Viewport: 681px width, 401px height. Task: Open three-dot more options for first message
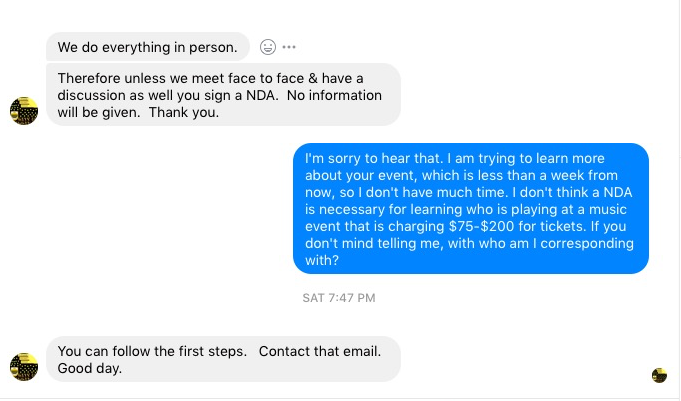click(289, 47)
